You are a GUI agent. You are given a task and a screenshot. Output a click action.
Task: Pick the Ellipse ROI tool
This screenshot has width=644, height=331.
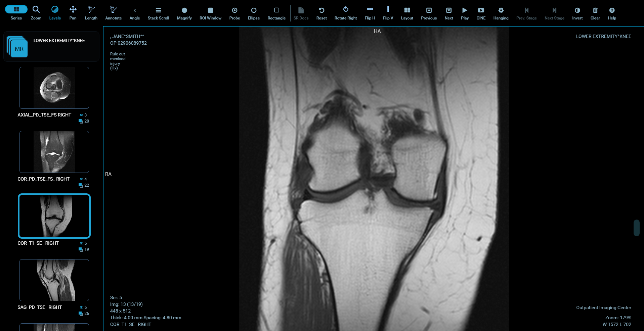(x=254, y=13)
